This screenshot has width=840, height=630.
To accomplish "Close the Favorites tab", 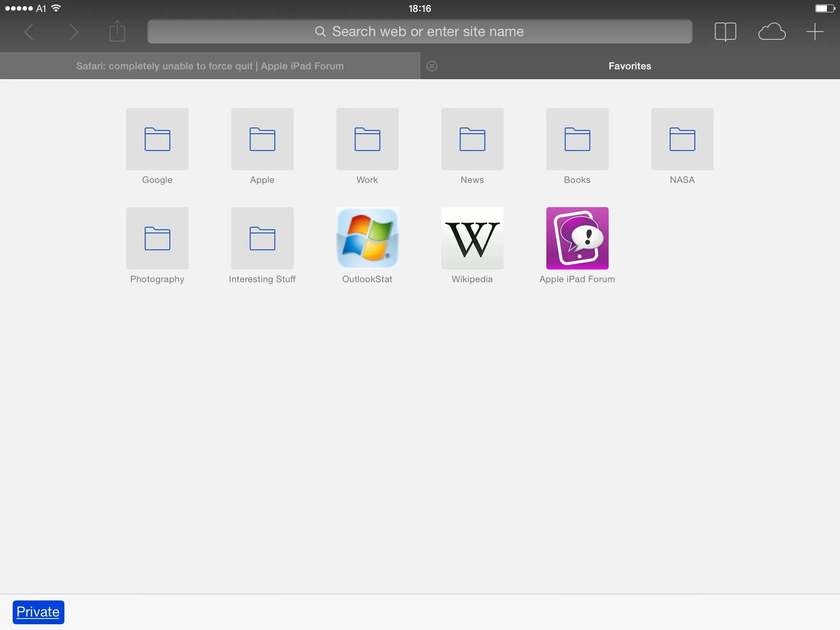I will point(431,66).
